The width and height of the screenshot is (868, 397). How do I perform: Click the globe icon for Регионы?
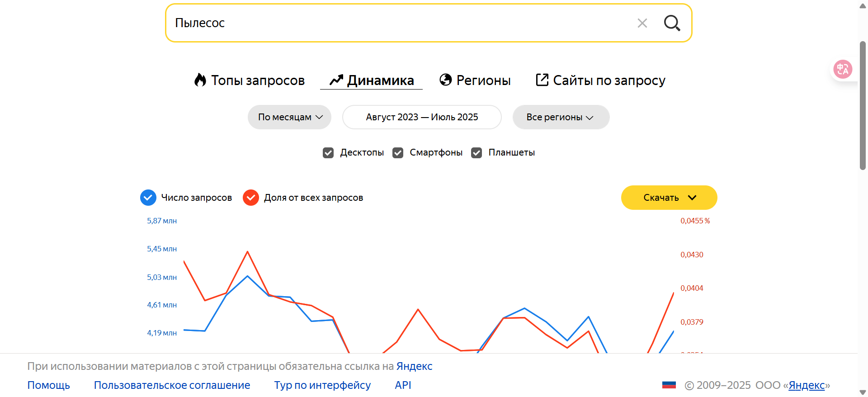[446, 80]
